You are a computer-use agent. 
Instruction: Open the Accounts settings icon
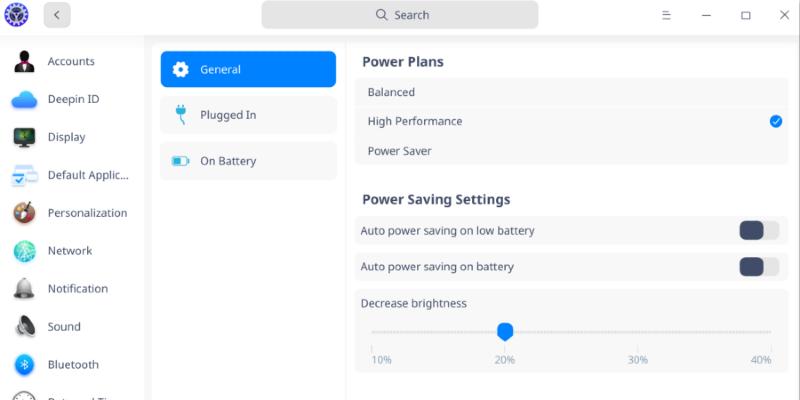click(25, 61)
